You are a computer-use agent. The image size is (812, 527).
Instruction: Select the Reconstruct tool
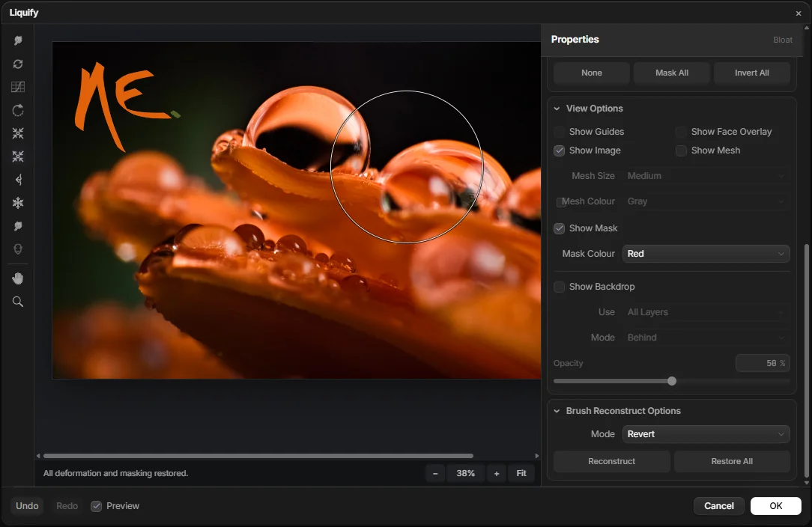[18, 64]
